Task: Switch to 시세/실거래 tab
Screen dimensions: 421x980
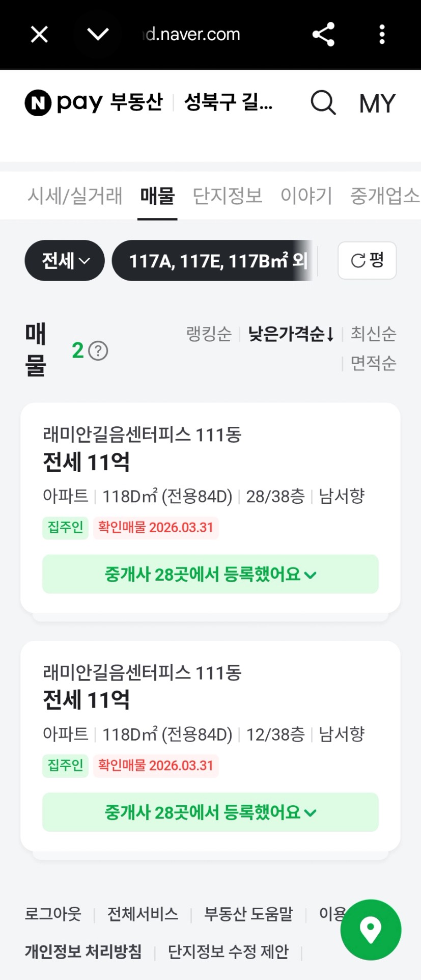Action: (75, 196)
